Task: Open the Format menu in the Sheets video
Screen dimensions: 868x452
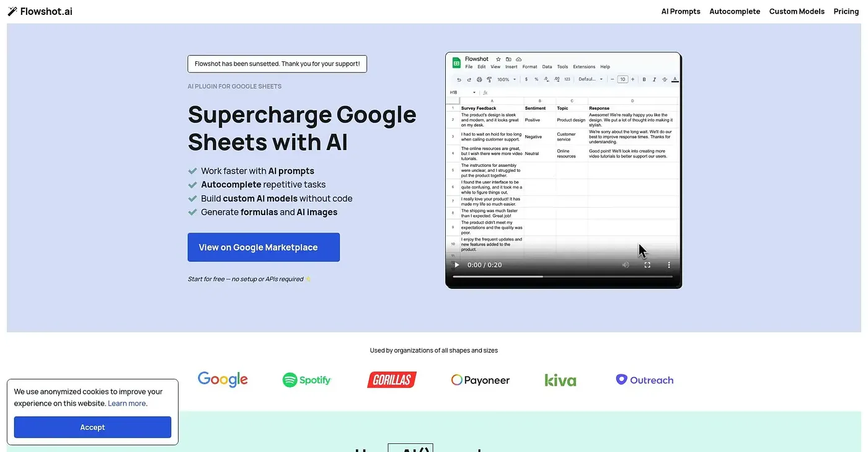Action: [x=529, y=67]
